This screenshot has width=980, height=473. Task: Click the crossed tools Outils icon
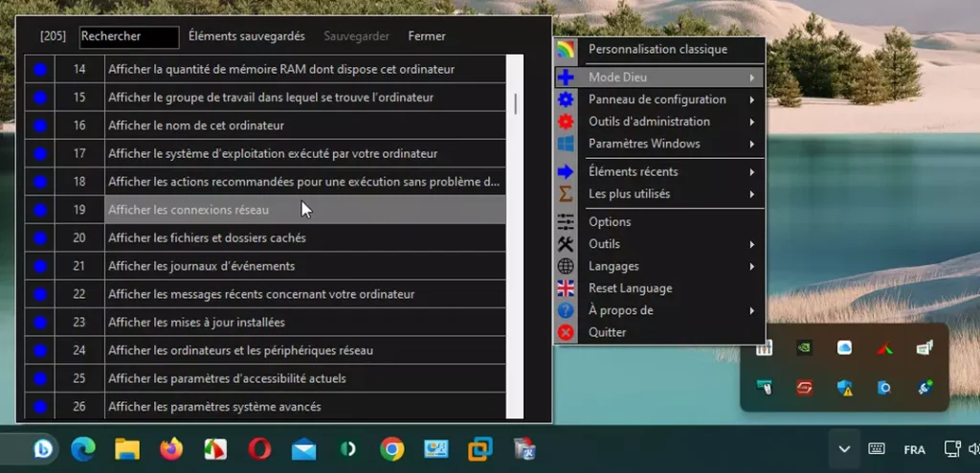point(566,244)
